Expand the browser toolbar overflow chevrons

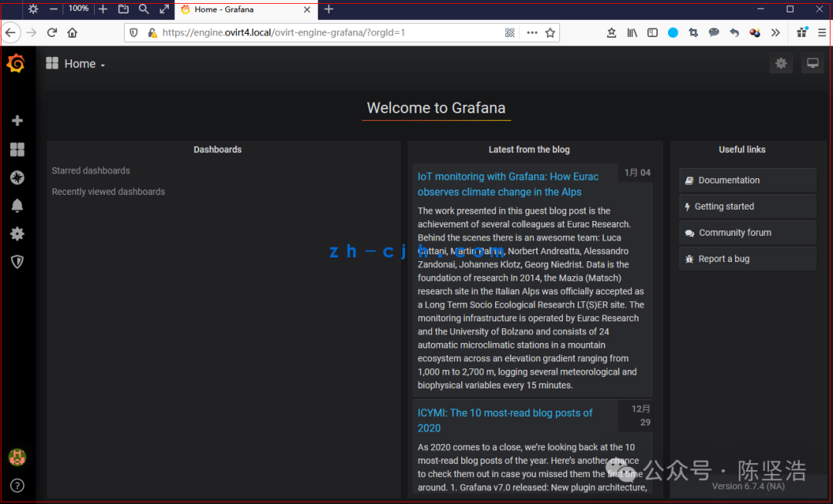(x=776, y=33)
